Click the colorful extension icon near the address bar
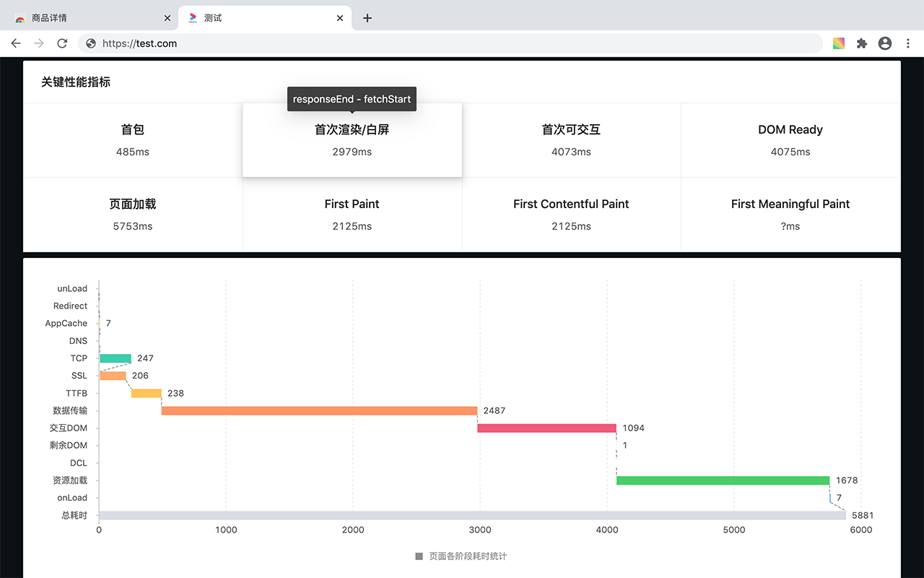924x578 pixels. tap(838, 43)
